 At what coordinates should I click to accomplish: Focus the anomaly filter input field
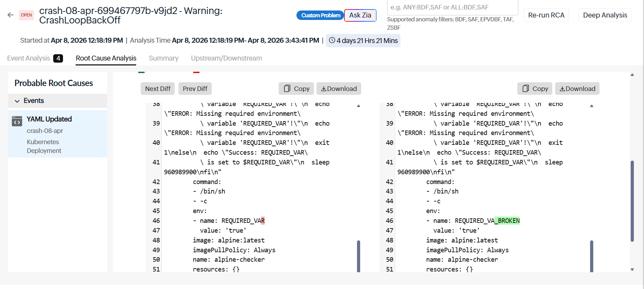click(453, 7)
